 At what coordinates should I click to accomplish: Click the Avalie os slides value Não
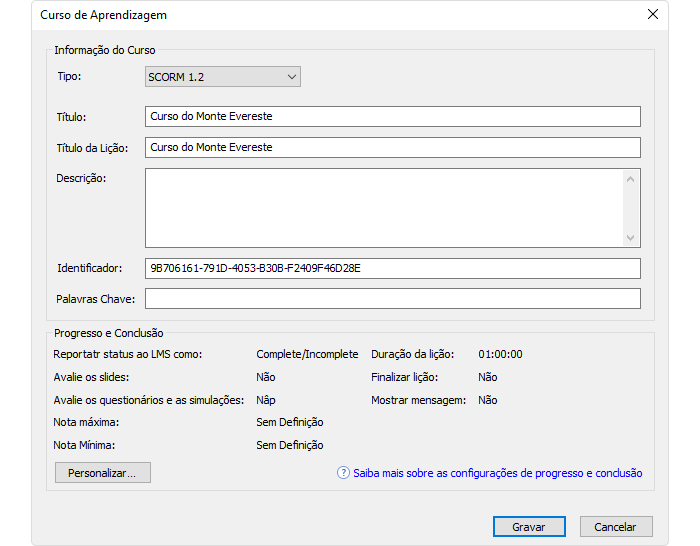(266, 377)
